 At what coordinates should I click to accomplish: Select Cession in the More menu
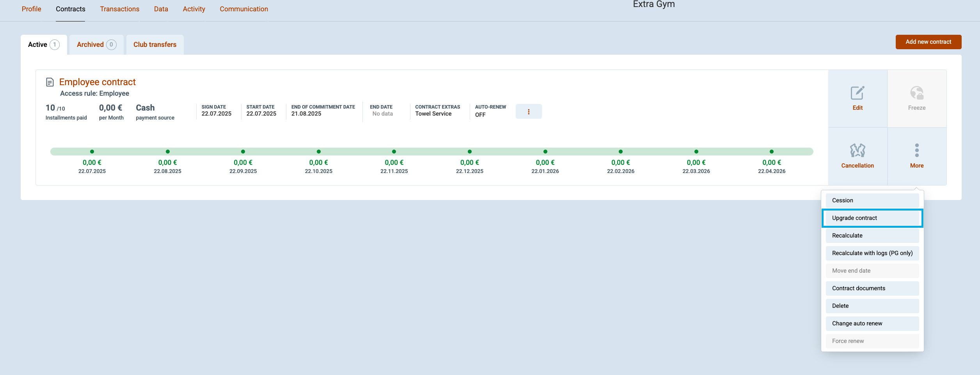[872, 200]
